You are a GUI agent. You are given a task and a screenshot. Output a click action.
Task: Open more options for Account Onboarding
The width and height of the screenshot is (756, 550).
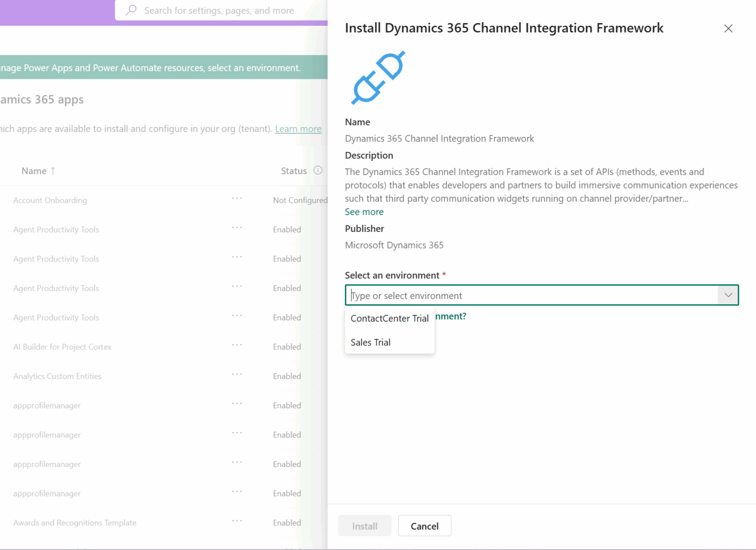(x=237, y=198)
